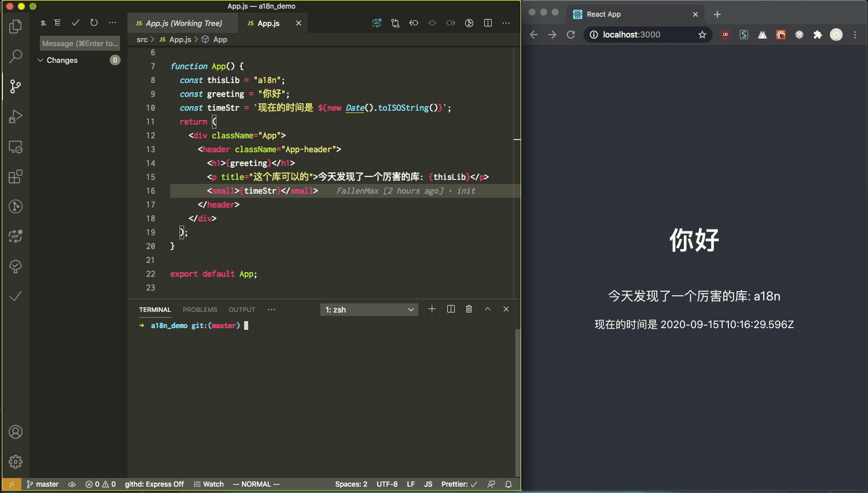Toggle the Watch item in the status bar
868x493 pixels.
(x=208, y=484)
